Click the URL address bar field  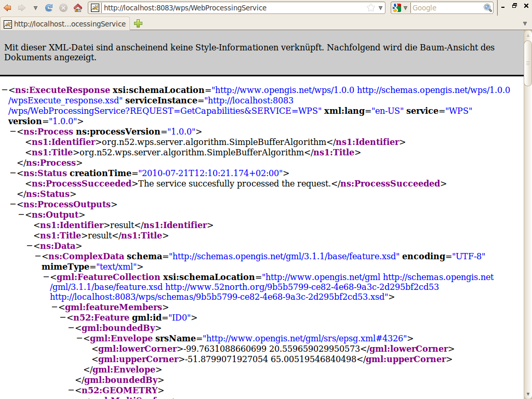pos(234,8)
